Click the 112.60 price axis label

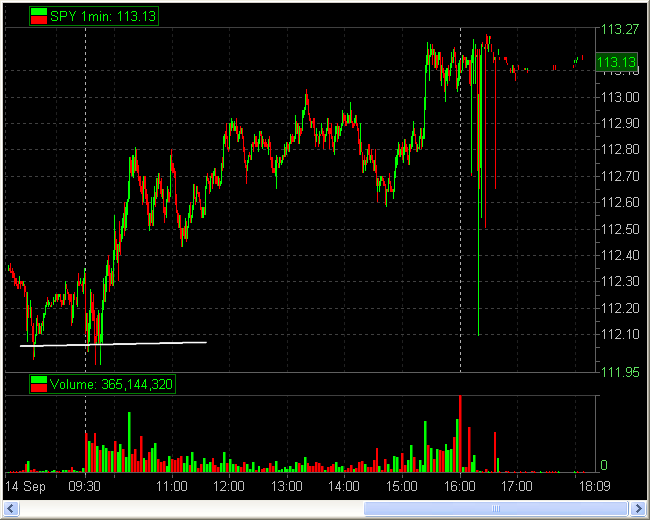coord(620,202)
